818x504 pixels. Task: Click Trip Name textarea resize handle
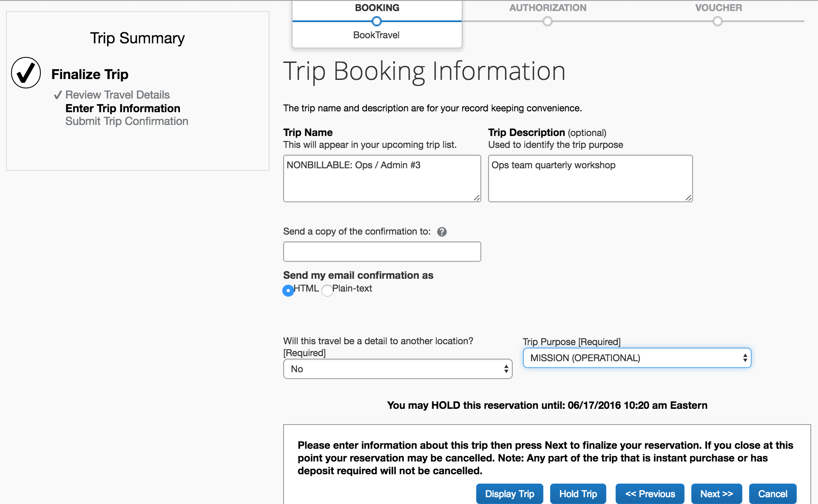pyautogui.click(x=477, y=198)
